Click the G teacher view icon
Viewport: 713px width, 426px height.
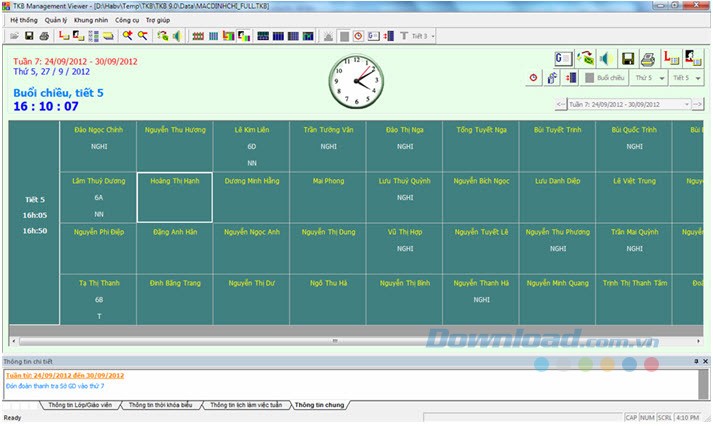[x=563, y=59]
